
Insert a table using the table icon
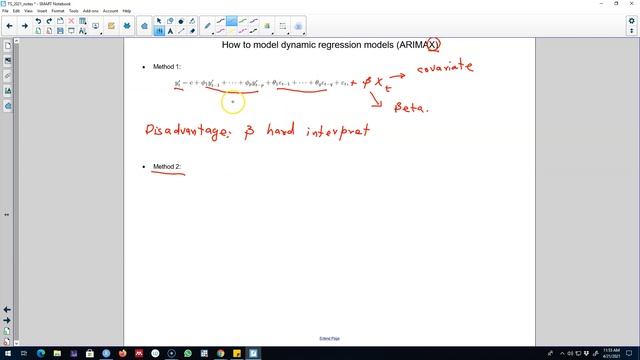(x=82, y=21)
